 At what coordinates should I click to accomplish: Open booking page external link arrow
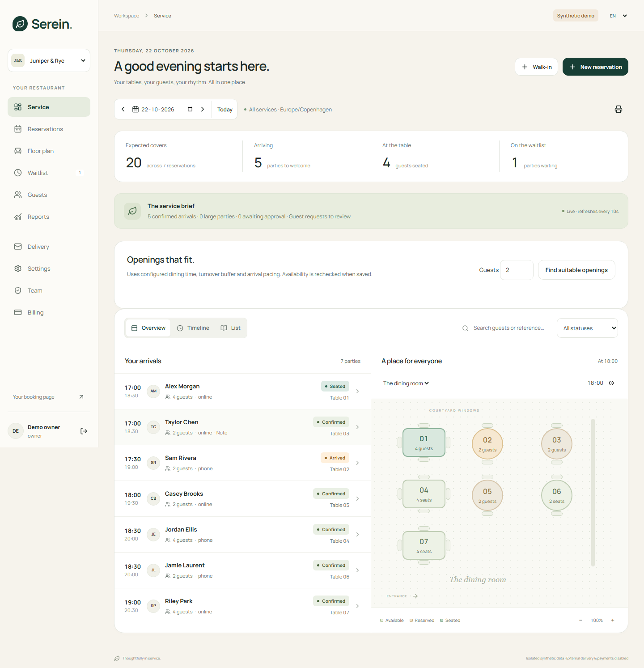tap(81, 397)
